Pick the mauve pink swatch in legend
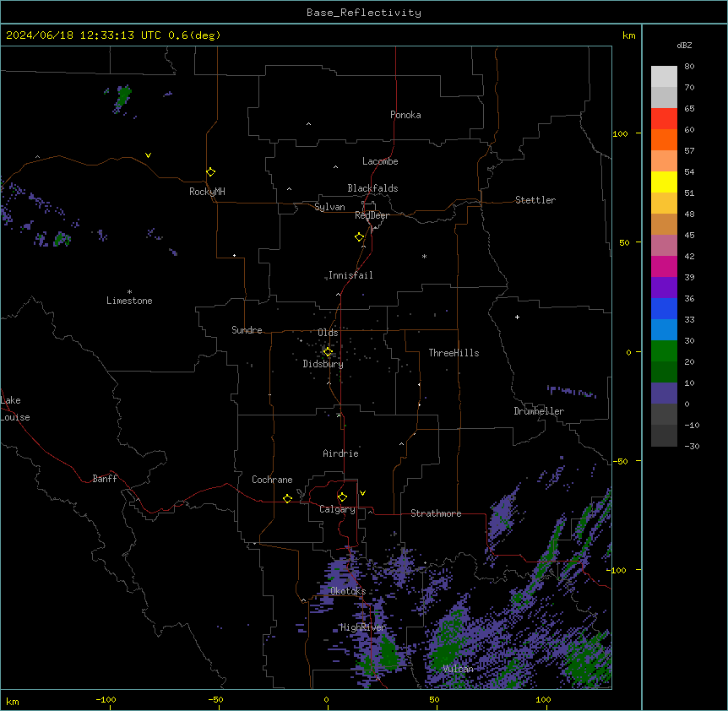This screenshot has height=711, width=728. click(664, 245)
